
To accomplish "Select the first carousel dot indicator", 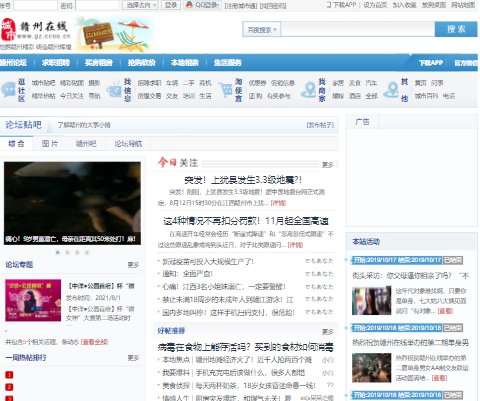I will [x=58, y=252].
